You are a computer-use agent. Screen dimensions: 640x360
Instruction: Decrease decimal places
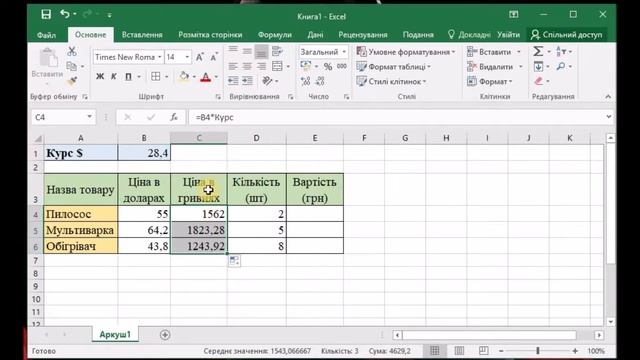(320, 81)
